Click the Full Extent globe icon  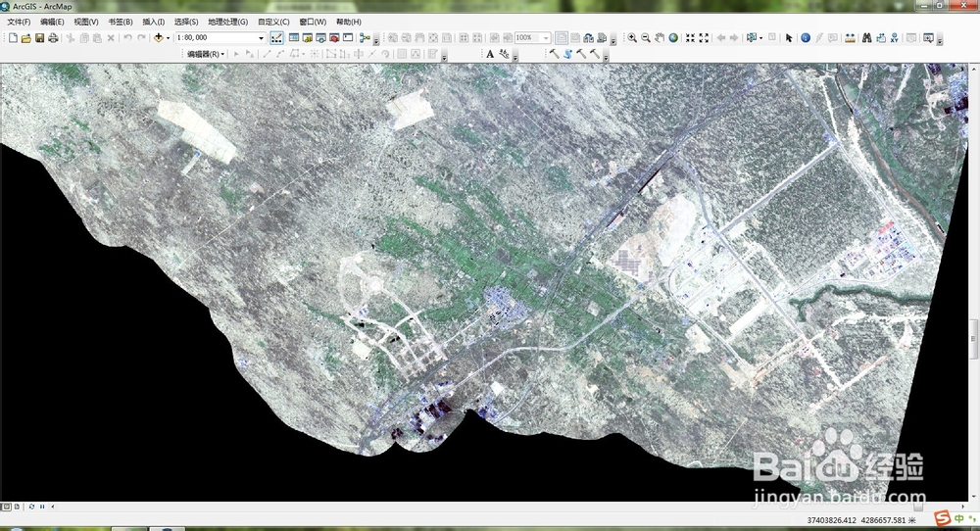point(673,38)
